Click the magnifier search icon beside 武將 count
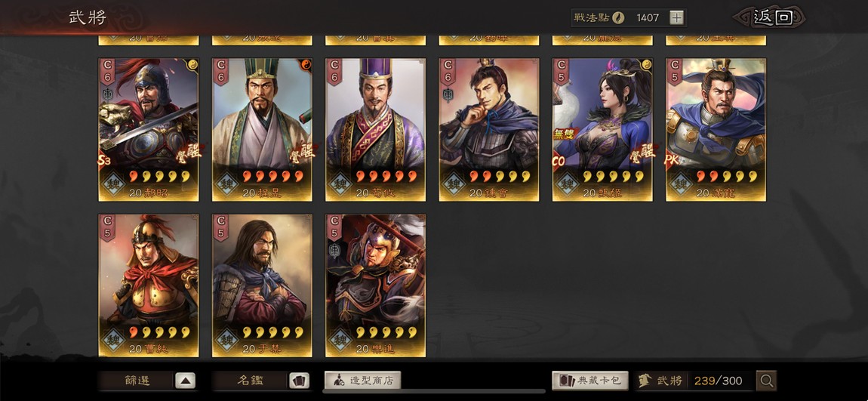Viewport: 868px width, 401px height. tap(767, 381)
